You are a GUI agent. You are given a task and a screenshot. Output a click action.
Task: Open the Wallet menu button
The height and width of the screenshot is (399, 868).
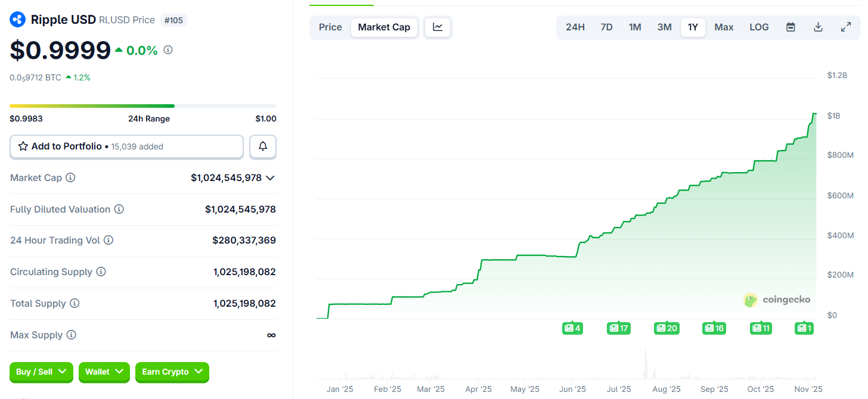pyautogui.click(x=104, y=372)
